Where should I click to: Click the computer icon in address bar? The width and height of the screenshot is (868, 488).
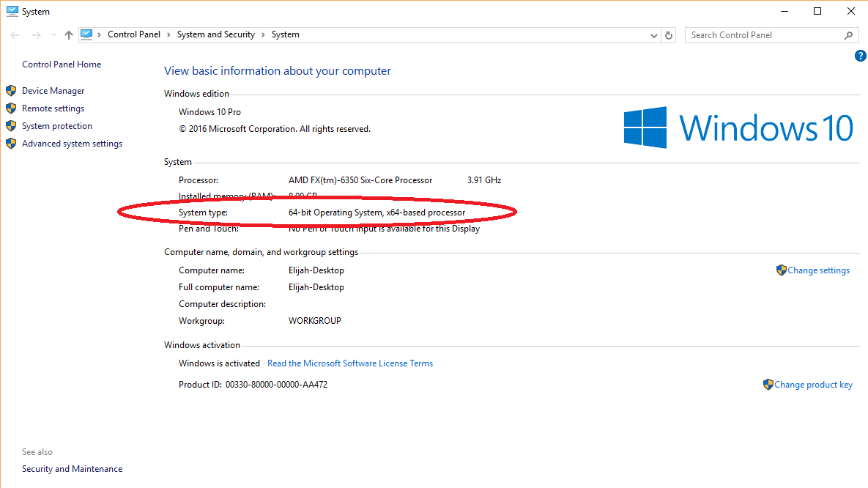[x=86, y=34]
